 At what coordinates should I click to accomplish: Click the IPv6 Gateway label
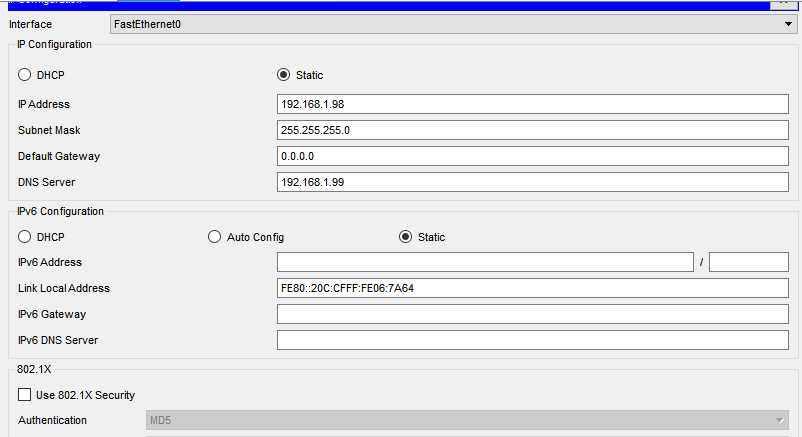point(52,314)
